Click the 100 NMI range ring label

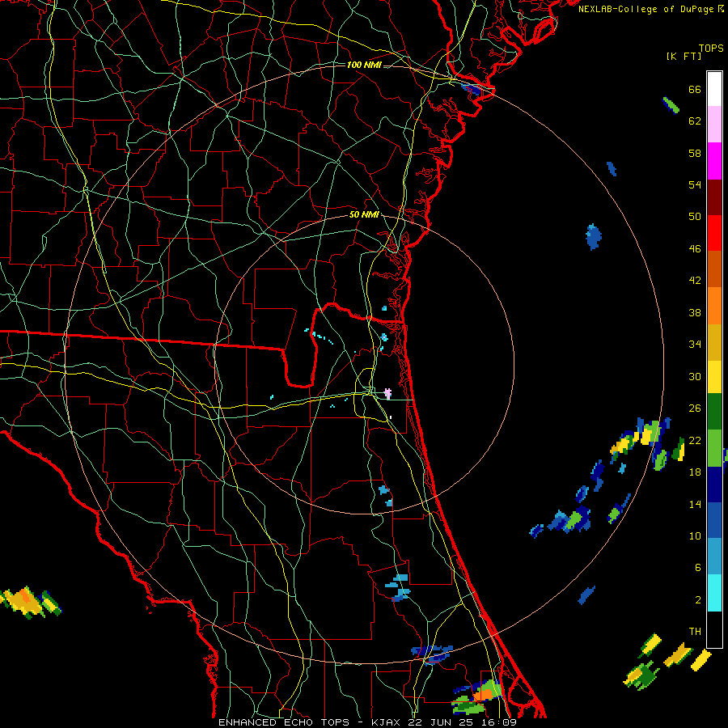pyautogui.click(x=364, y=65)
